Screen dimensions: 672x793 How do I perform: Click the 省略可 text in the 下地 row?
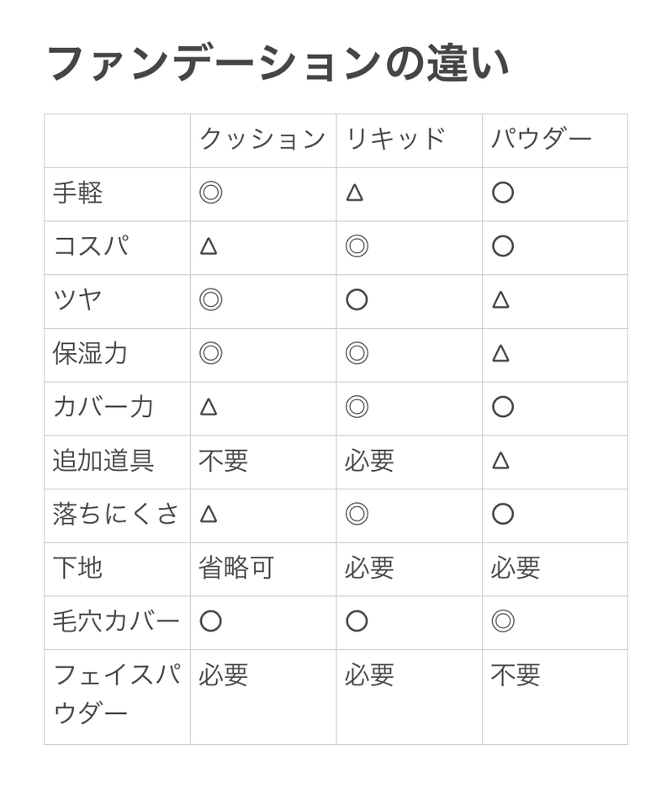[236, 568]
